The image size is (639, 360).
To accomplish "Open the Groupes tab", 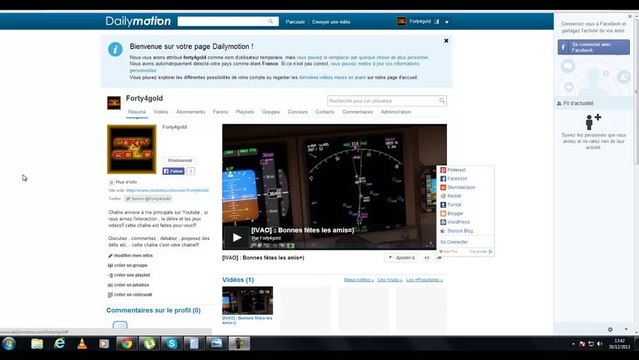I will point(271,112).
